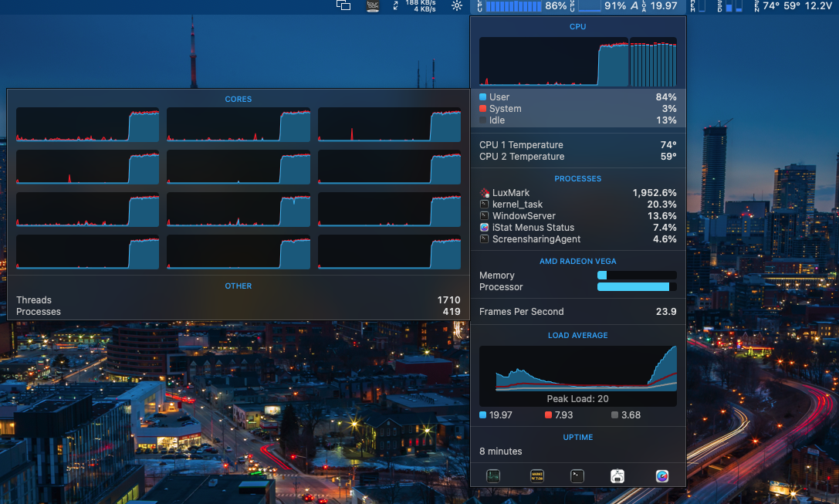839x504 pixels.
Task: Click the menu bar icon left of network speeds
Action: tap(372, 5)
